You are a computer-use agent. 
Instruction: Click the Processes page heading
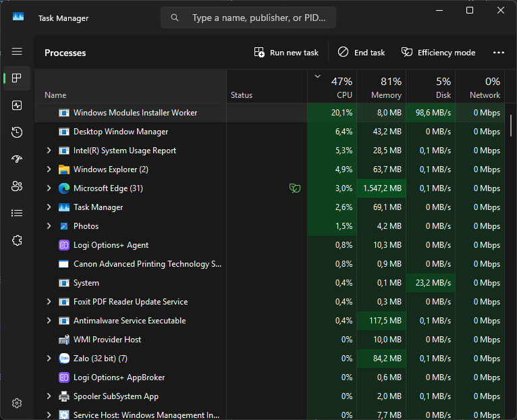(65, 53)
